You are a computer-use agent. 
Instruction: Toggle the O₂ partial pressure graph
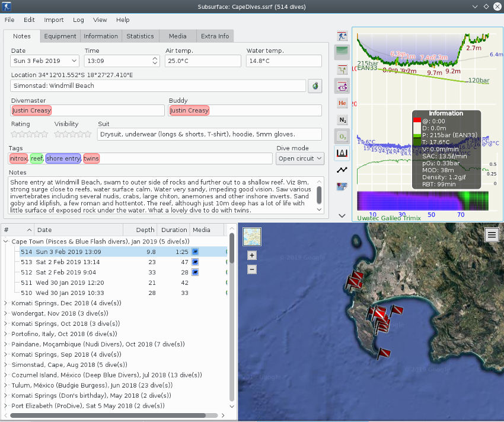pyautogui.click(x=342, y=137)
